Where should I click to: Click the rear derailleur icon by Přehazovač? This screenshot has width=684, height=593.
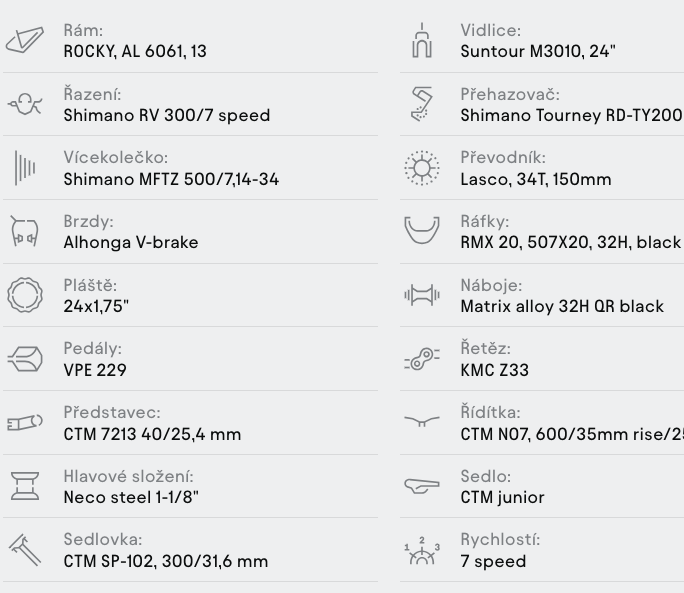(x=422, y=104)
